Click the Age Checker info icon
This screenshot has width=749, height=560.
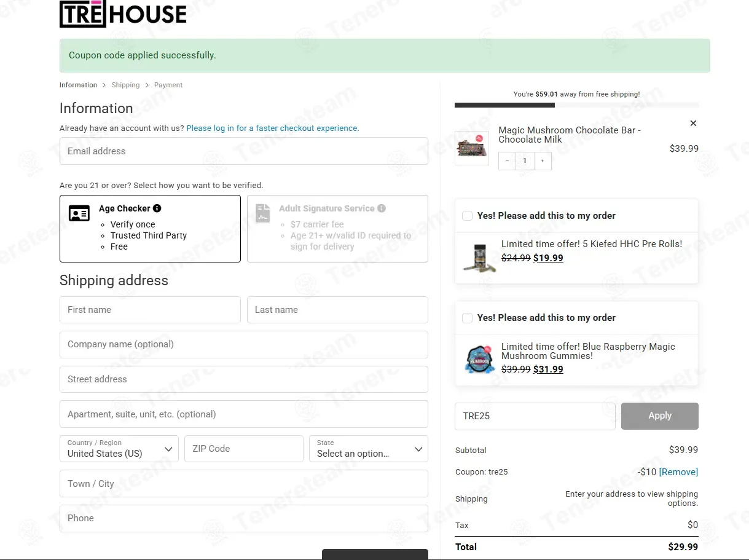tap(157, 208)
